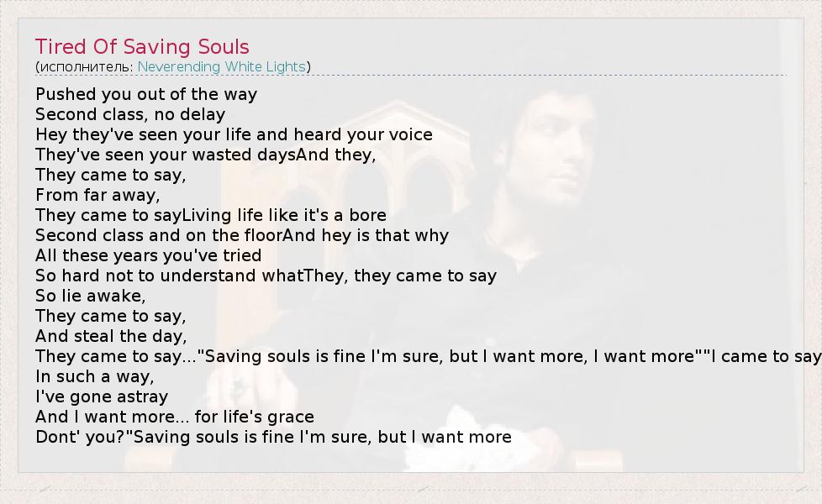Open the Neverending White Lights artist link

coord(222,66)
